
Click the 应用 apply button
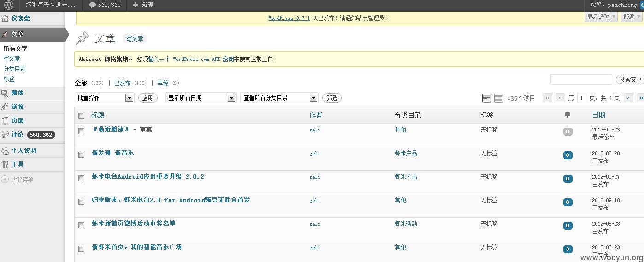pos(147,98)
